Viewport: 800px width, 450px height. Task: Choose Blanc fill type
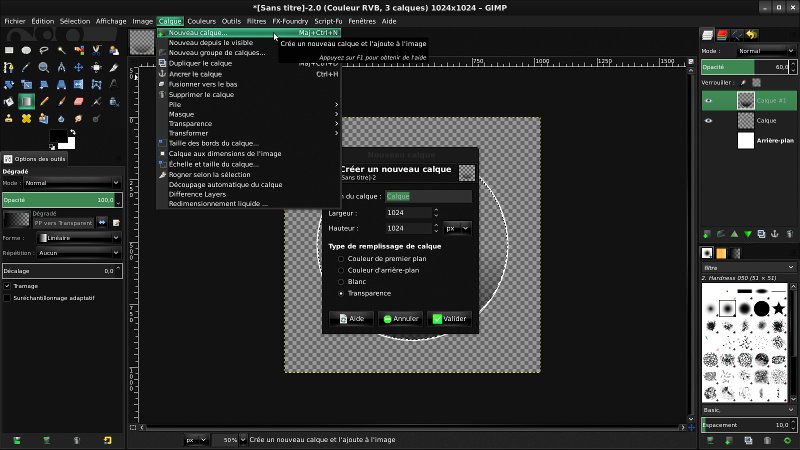pos(341,282)
